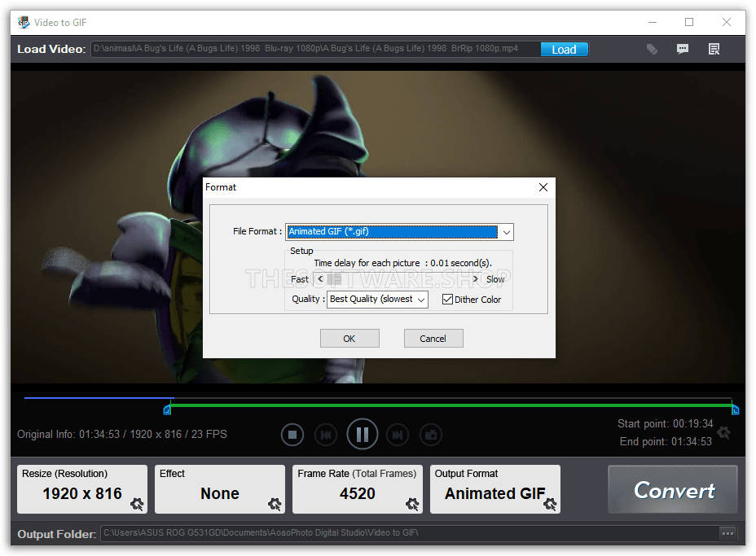The width and height of the screenshot is (756, 556).
Task: Select the end point marker on timeline
Action: 736,410
